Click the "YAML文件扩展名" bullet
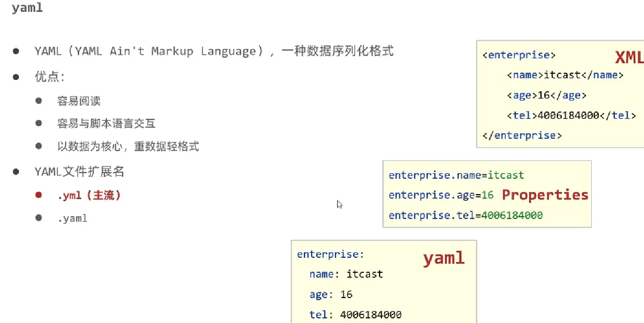This screenshot has height=323, width=644. [79, 172]
